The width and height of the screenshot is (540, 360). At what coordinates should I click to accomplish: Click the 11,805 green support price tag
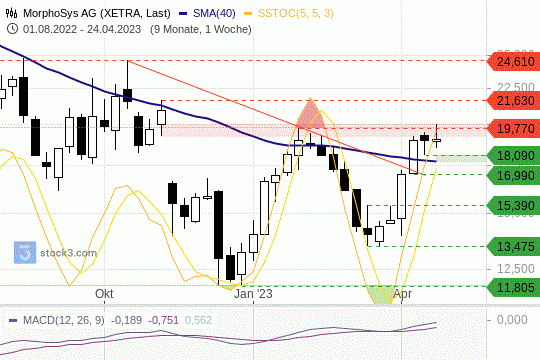pos(513,287)
